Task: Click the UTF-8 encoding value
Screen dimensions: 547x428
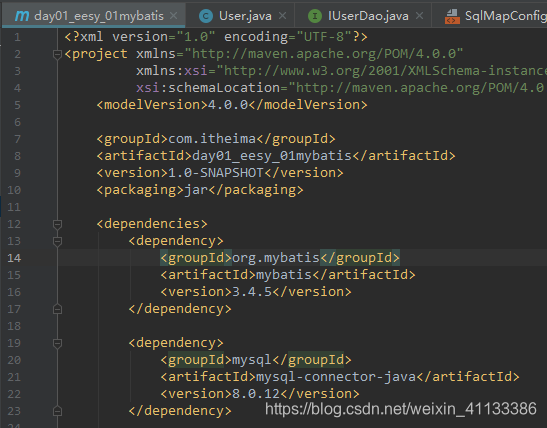Action: (324, 37)
